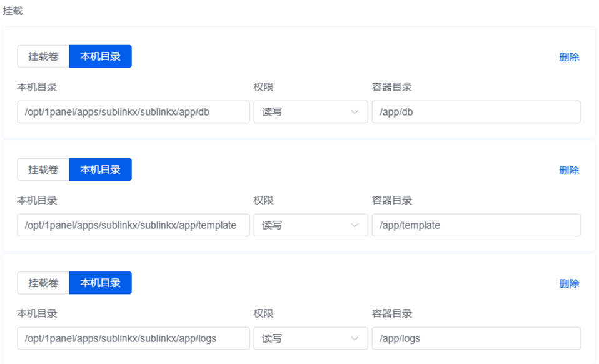
Task: Click the 容器目录 field containing /app/logs
Action: [476, 338]
